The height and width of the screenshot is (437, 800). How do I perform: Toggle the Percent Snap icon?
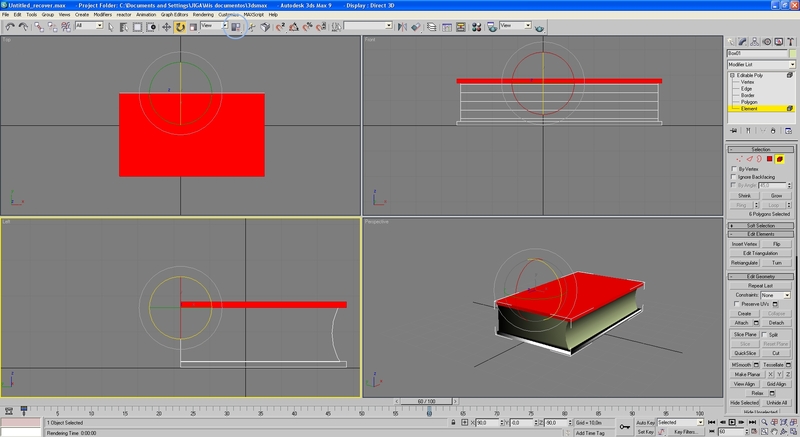[308, 27]
